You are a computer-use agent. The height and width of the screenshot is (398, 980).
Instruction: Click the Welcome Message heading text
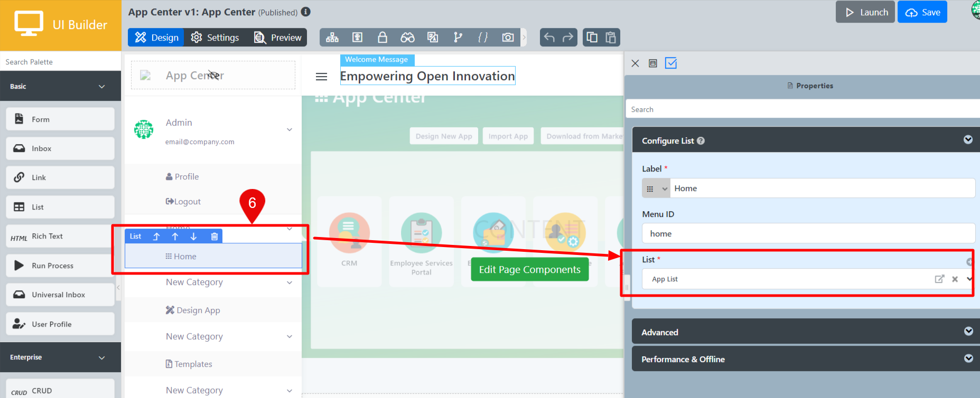(x=427, y=76)
